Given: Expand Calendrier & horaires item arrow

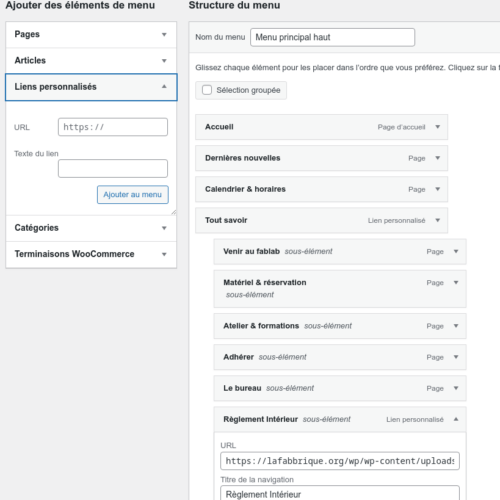Looking at the screenshot, I should (x=438, y=189).
